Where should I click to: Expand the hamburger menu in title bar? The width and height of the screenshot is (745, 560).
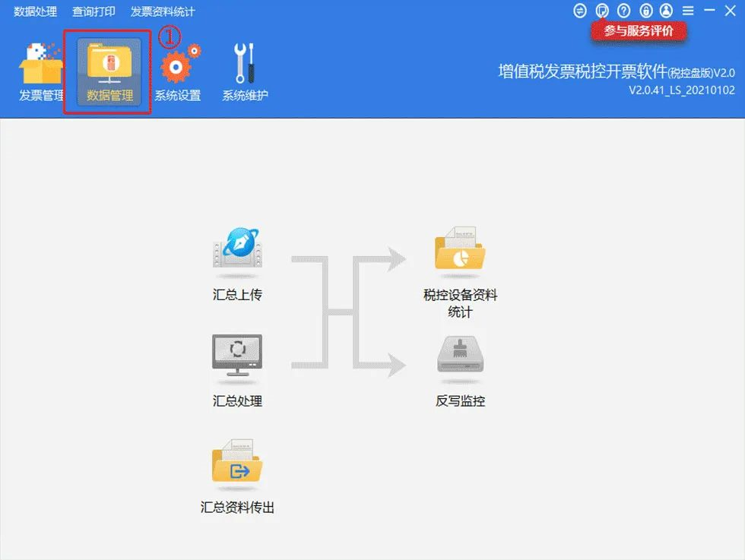pos(688,11)
